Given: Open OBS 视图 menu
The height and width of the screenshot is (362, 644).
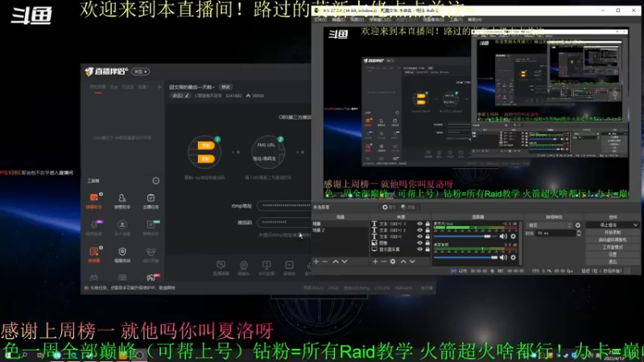Looking at the screenshot, I should (357, 19).
